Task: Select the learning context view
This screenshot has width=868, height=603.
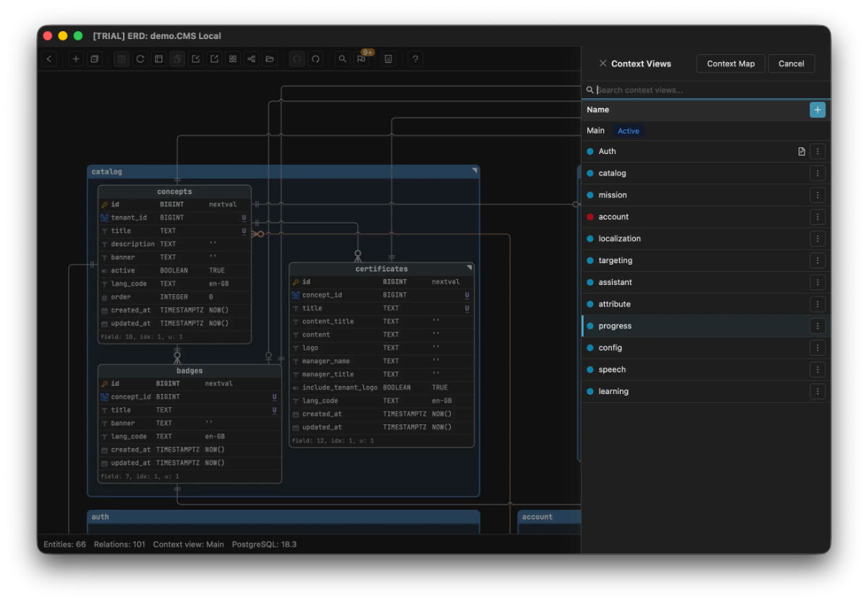Action: pyautogui.click(x=706, y=391)
